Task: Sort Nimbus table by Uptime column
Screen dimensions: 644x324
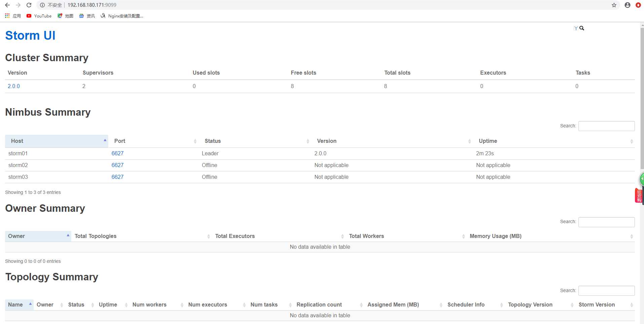Action: (x=554, y=141)
